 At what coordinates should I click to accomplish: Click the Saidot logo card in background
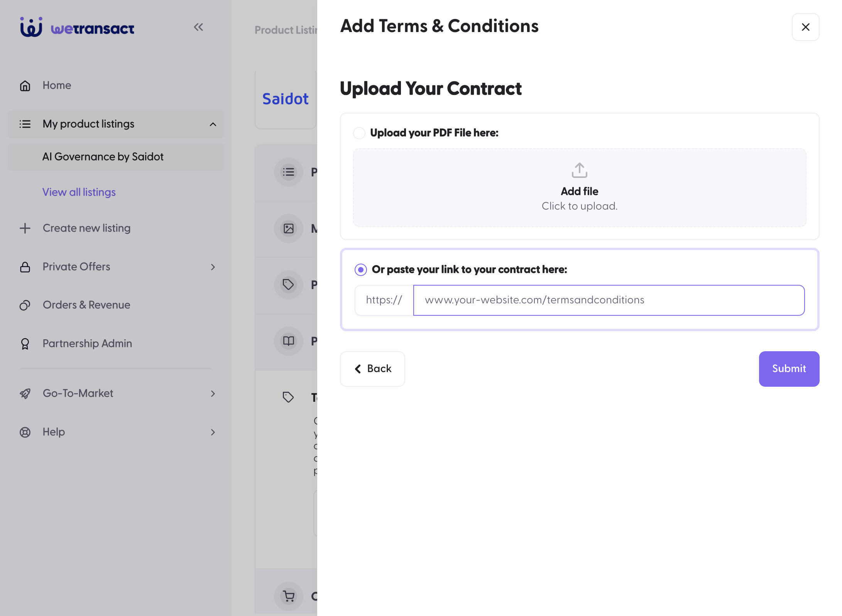286,100
